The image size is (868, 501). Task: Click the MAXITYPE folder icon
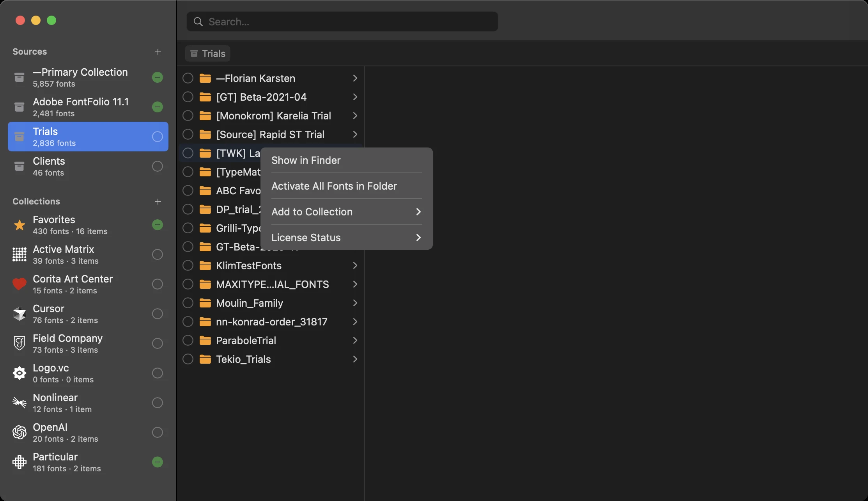[205, 284]
